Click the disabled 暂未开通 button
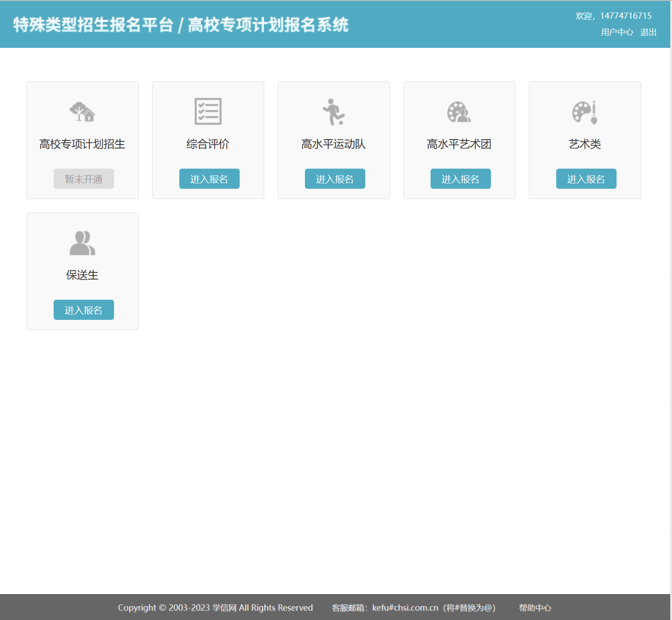 84,179
